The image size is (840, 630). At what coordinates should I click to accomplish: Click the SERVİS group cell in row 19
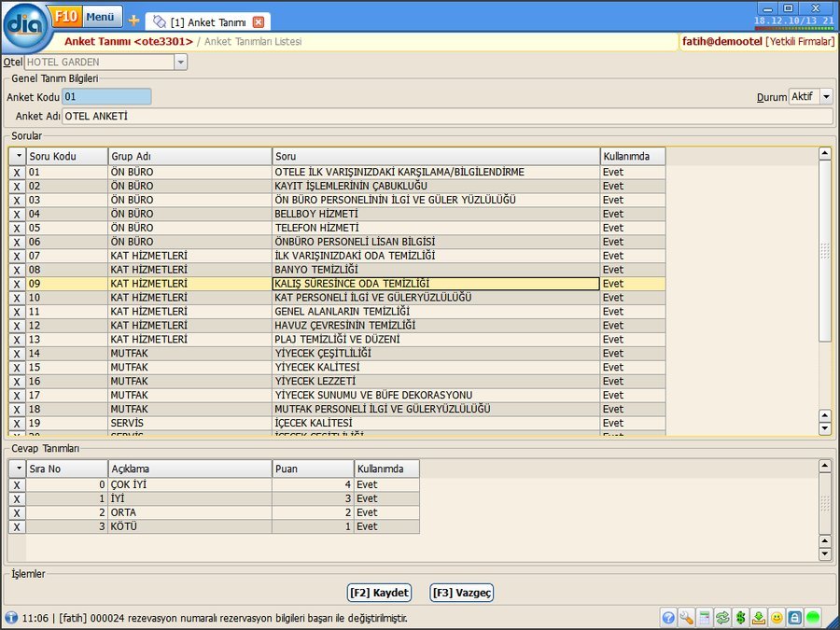(x=190, y=423)
